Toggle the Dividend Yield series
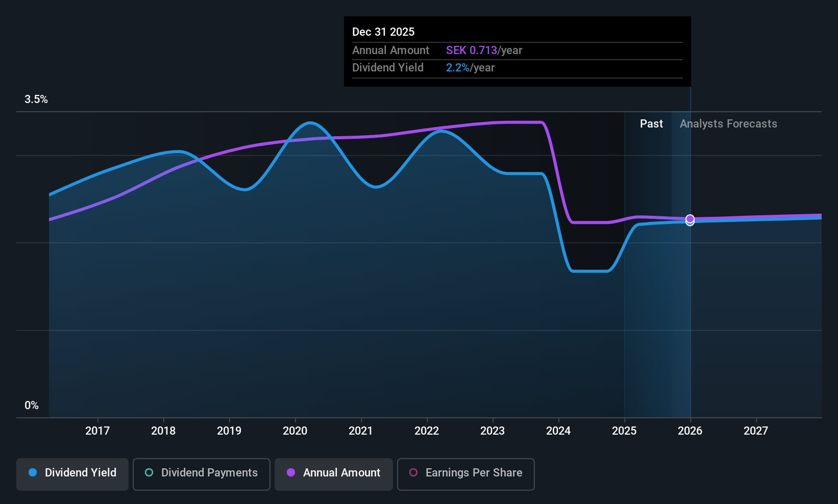Viewport: 838px width, 504px height. tap(72, 474)
